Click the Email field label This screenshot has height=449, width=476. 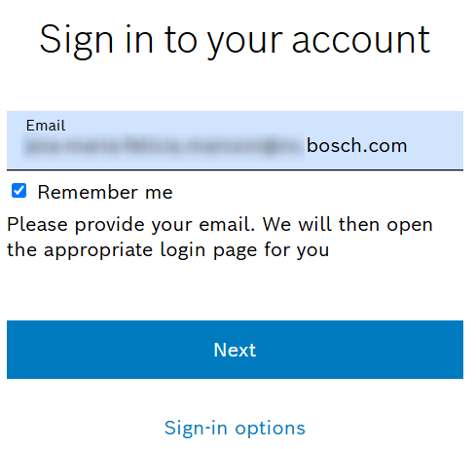[x=46, y=126]
